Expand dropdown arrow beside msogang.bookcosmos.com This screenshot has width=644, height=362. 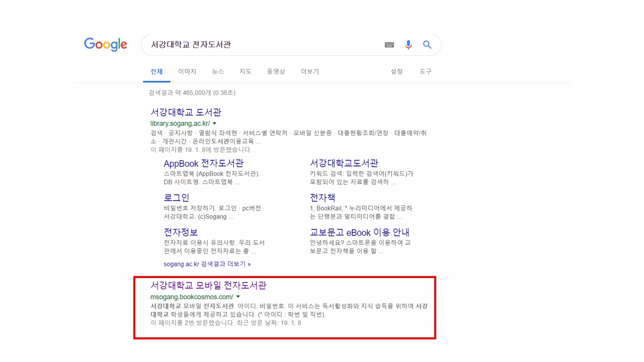(238, 297)
